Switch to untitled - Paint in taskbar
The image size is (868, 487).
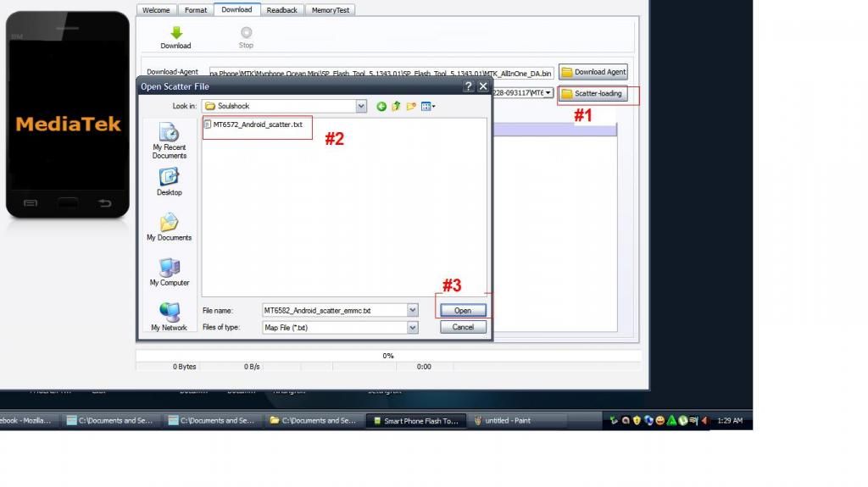tap(505, 420)
